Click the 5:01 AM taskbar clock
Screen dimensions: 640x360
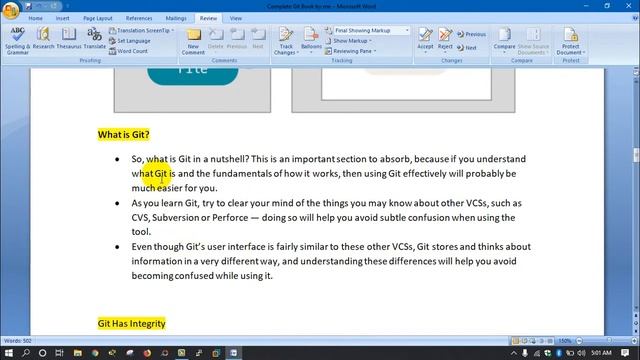click(601, 353)
